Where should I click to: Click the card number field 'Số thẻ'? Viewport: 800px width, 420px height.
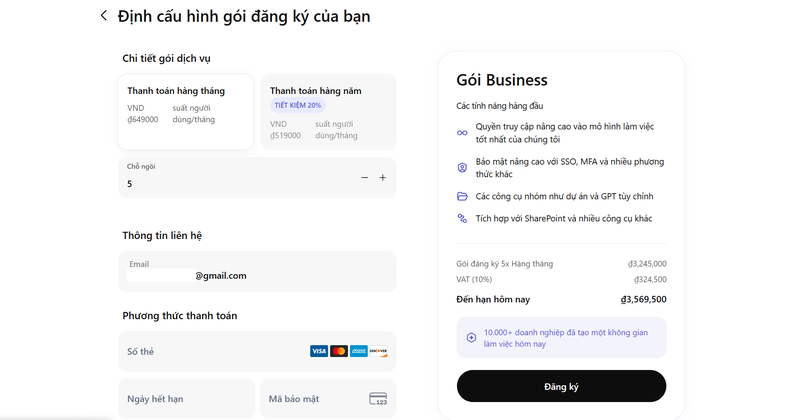point(257,351)
